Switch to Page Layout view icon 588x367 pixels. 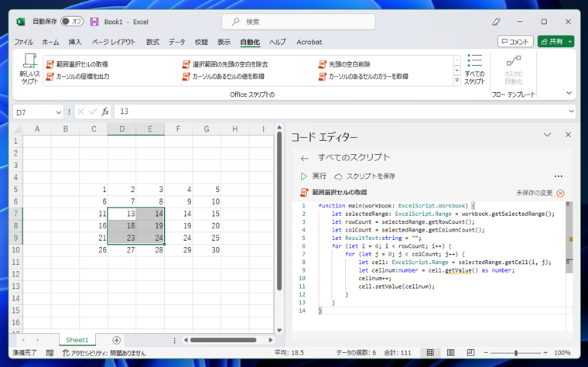[x=451, y=353]
